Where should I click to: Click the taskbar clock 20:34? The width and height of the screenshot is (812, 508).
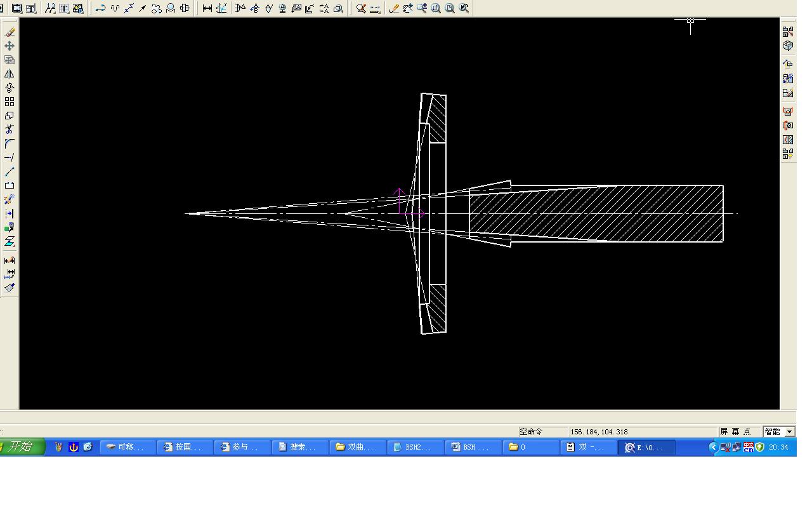[778, 447]
